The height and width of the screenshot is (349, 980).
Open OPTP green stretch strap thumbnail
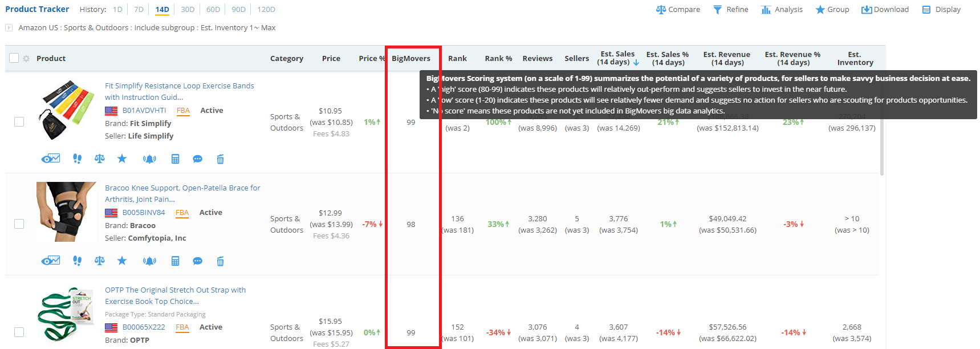[66, 315]
